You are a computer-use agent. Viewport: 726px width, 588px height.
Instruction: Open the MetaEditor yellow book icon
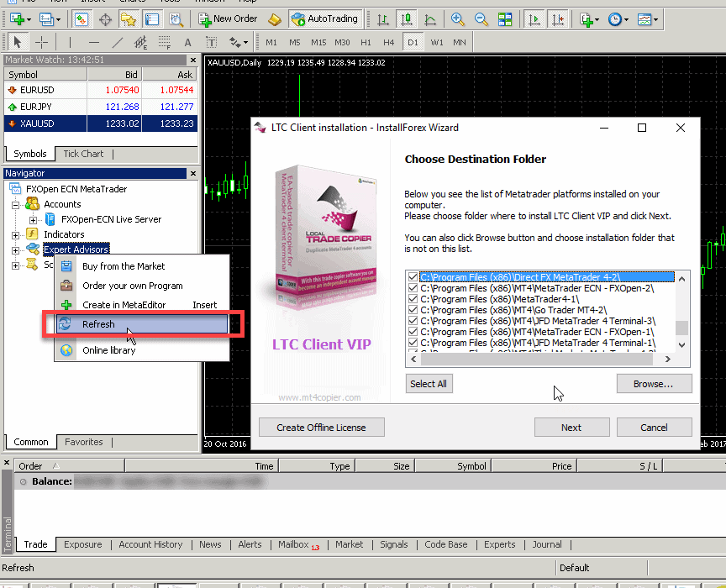(x=275, y=19)
